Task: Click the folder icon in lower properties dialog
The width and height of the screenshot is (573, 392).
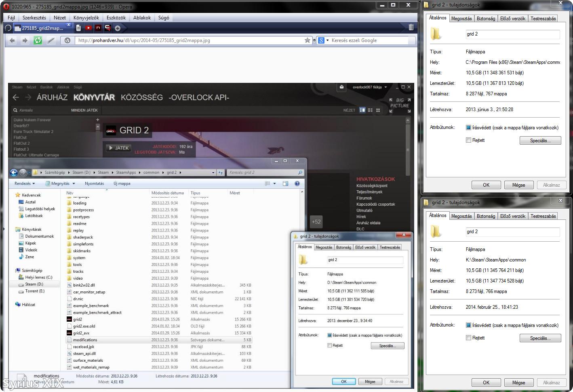Action: [x=436, y=232]
